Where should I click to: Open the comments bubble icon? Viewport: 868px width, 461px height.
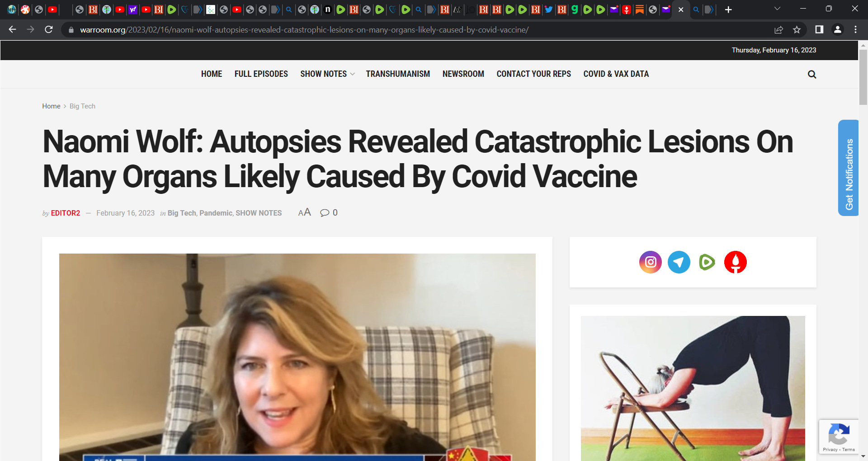[325, 213]
